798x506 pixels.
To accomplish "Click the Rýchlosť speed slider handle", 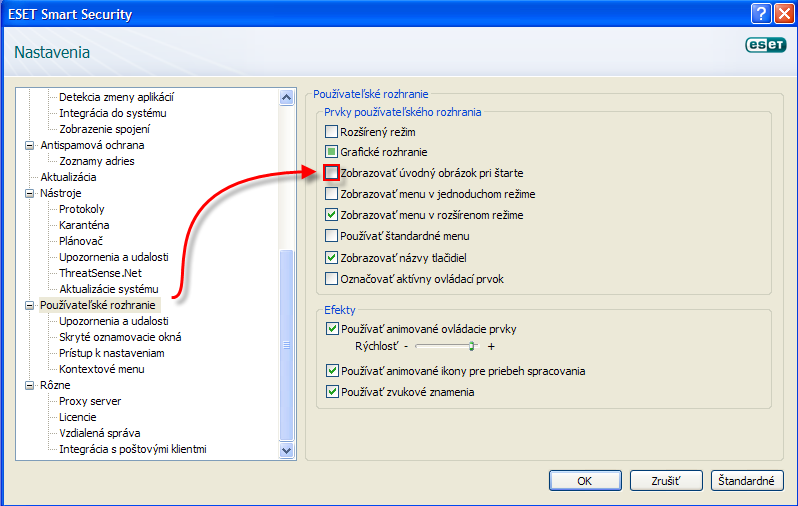I will (x=472, y=346).
